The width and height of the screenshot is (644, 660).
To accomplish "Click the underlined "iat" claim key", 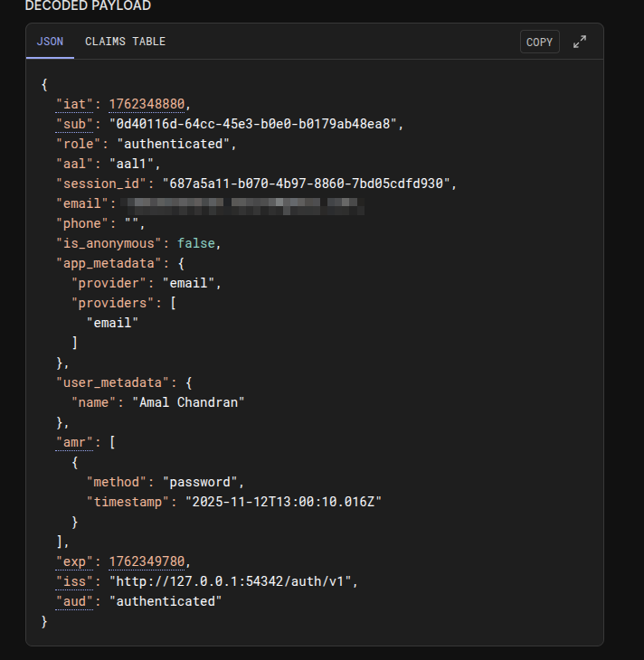I will (79, 104).
